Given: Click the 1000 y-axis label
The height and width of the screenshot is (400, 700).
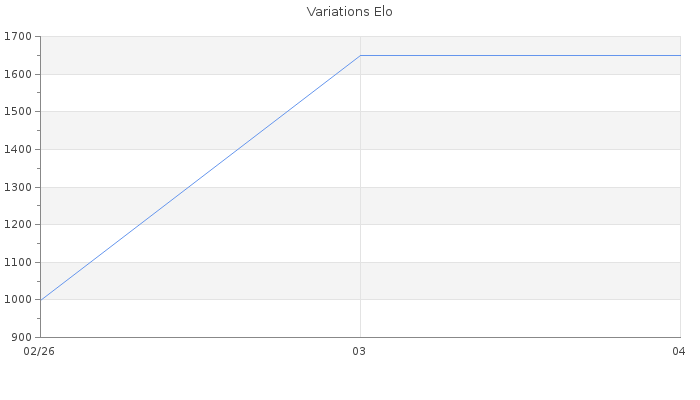Looking at the screenshot, I should (x=19, y=299).
